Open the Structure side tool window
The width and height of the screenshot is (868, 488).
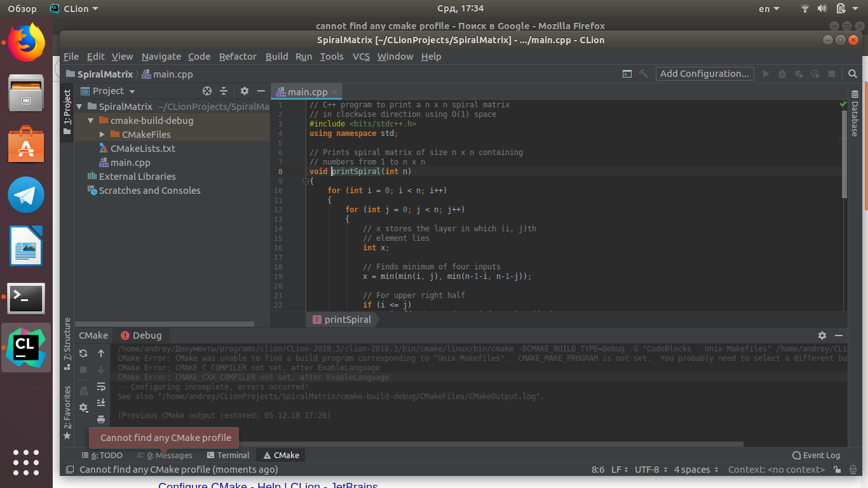pyautogui.click(x=67, y=344)
